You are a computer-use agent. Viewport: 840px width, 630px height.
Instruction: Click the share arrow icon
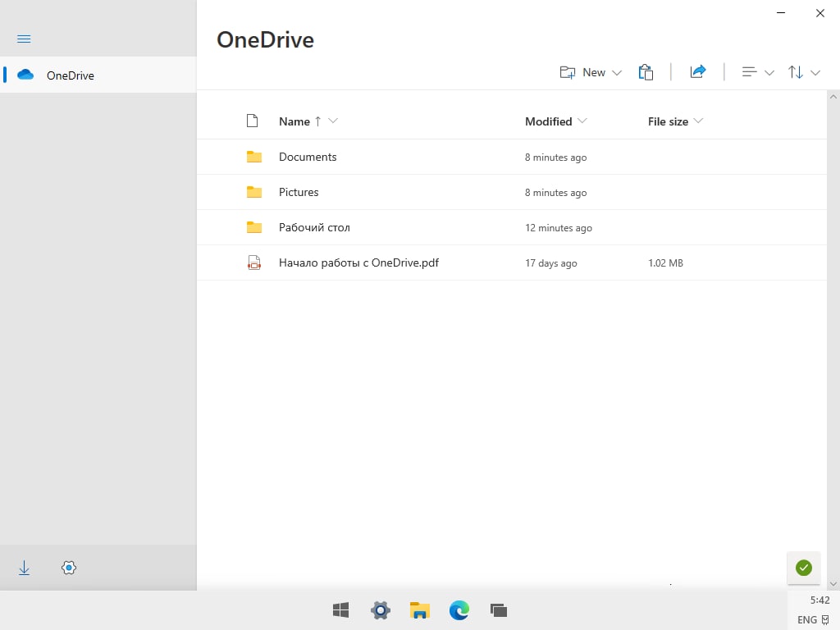(698, 72)
